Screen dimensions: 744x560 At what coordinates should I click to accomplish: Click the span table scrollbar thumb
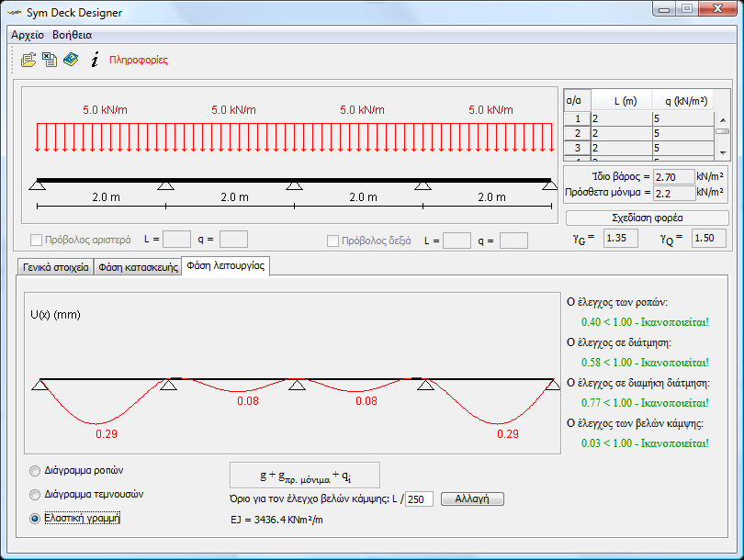(723, 131)
